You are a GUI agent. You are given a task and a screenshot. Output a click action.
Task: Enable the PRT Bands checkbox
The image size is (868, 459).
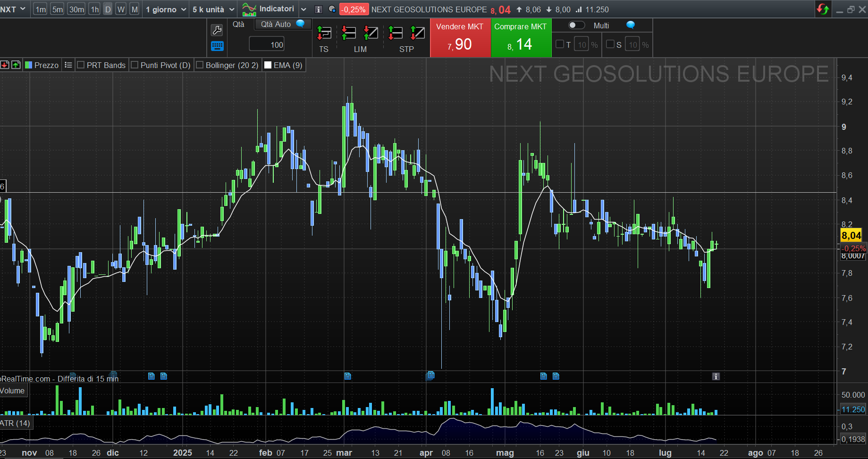81,65
